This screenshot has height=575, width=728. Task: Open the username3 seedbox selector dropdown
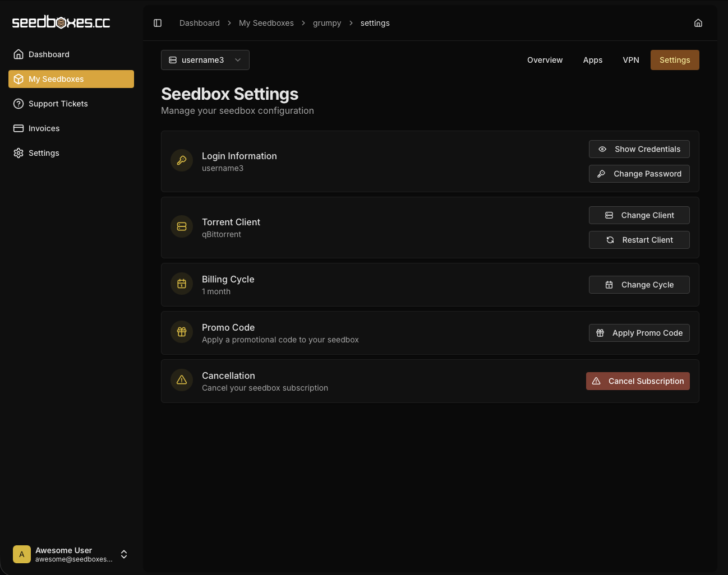205,60
